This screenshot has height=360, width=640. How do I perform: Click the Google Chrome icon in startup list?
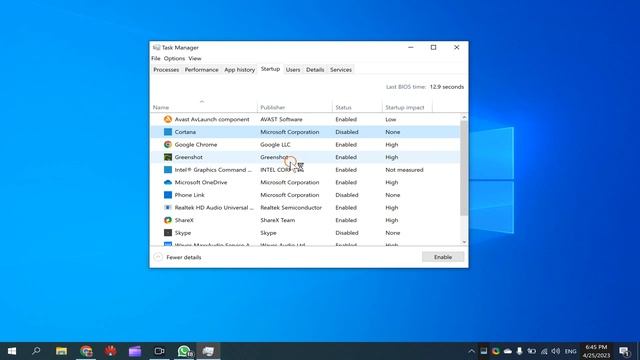coord(168,144)
